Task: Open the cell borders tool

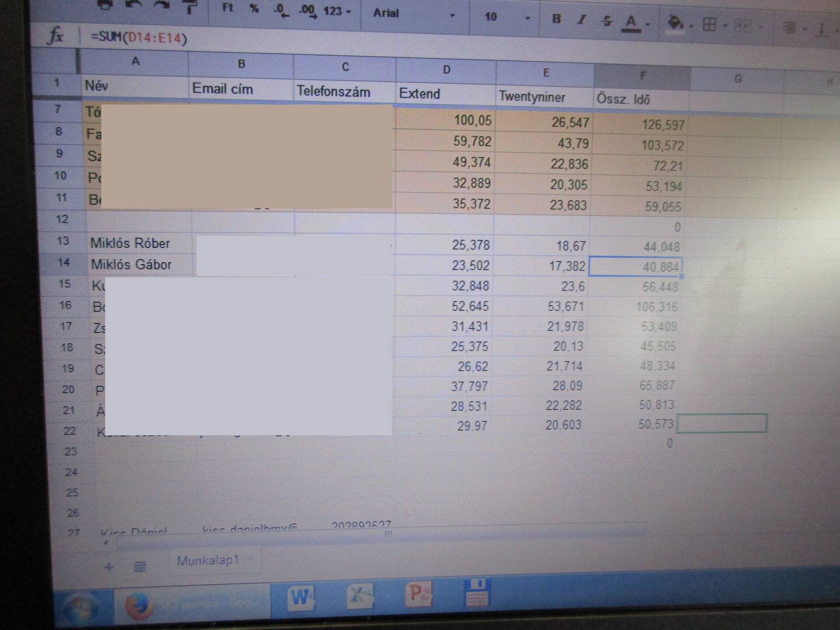Action: (x=709, y=24)
